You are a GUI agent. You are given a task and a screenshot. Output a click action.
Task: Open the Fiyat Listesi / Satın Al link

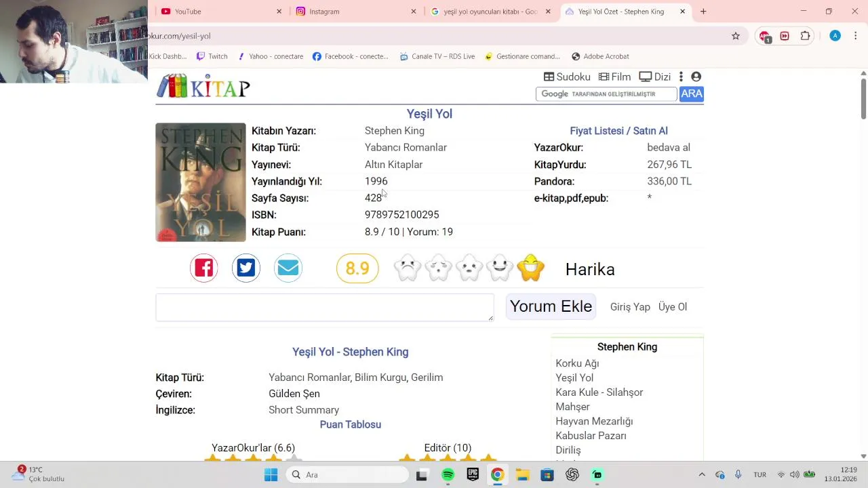(618, 131)
